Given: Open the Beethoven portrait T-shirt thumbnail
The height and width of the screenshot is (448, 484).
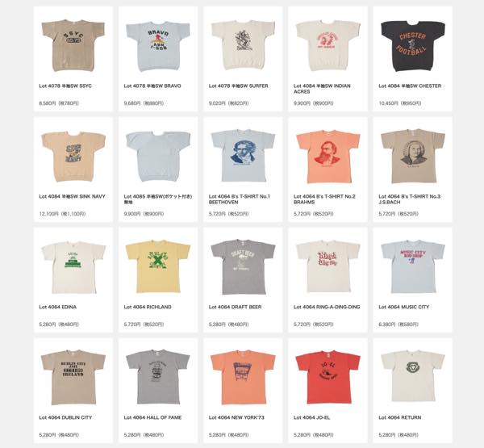Looking at the screenshot, I should click(x=243, y=156).
